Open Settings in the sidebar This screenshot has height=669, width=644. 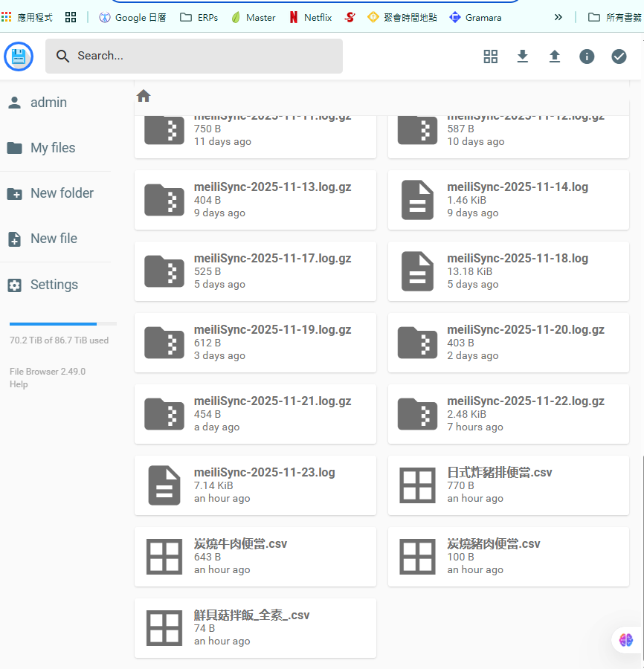tap(54, 285)
